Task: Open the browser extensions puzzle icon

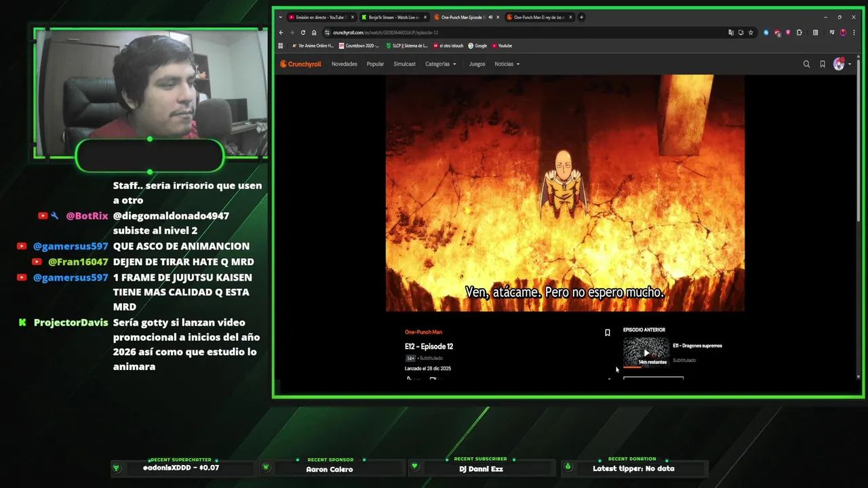Action: coord(799,33)
